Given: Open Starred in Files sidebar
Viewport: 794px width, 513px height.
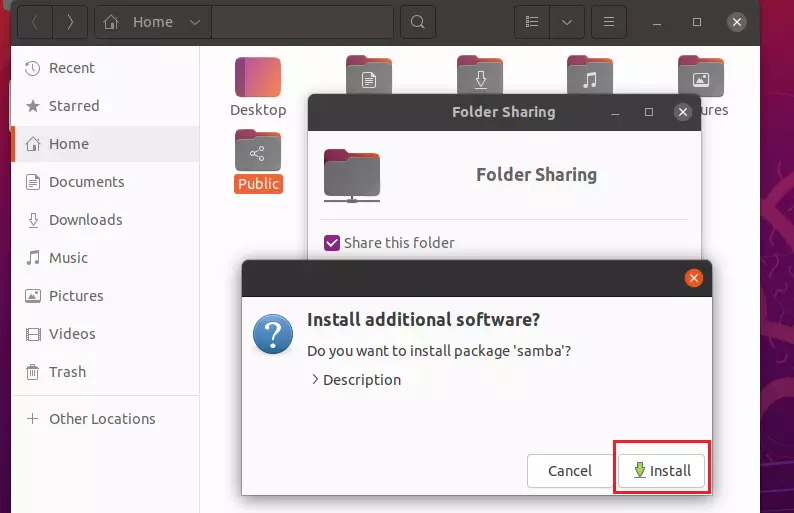Looking at the screenshot, I should 105,106.
